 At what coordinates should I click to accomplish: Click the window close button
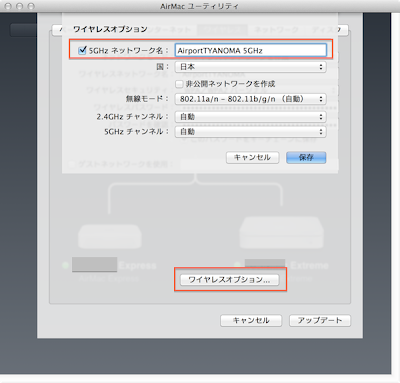point(8,6)
